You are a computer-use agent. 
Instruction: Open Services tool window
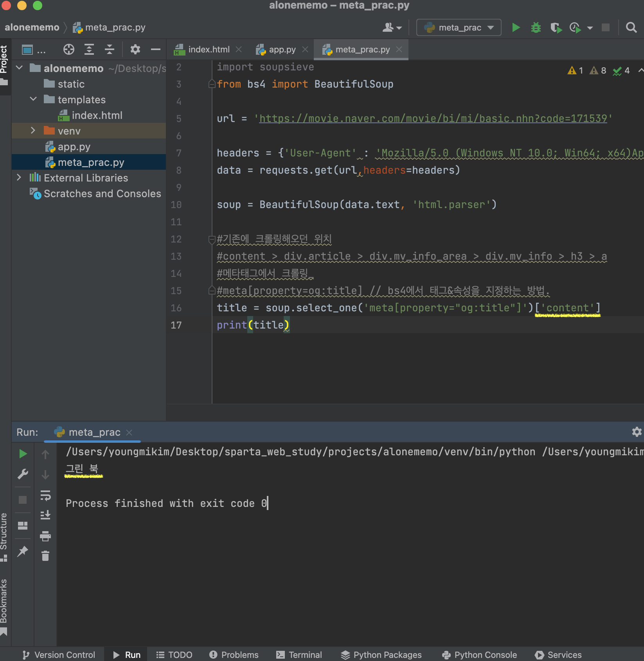558,655
